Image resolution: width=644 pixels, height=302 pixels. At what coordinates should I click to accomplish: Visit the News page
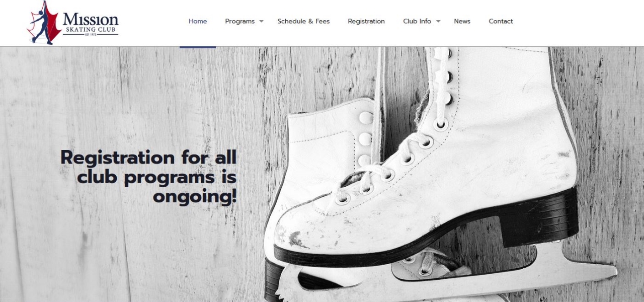[462, 21]
